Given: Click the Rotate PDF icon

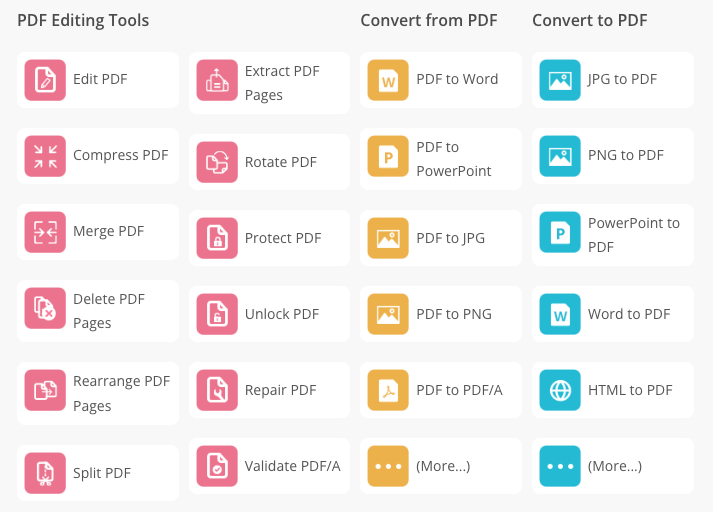Looking at the screenshot, I should (x=217, y=162).
